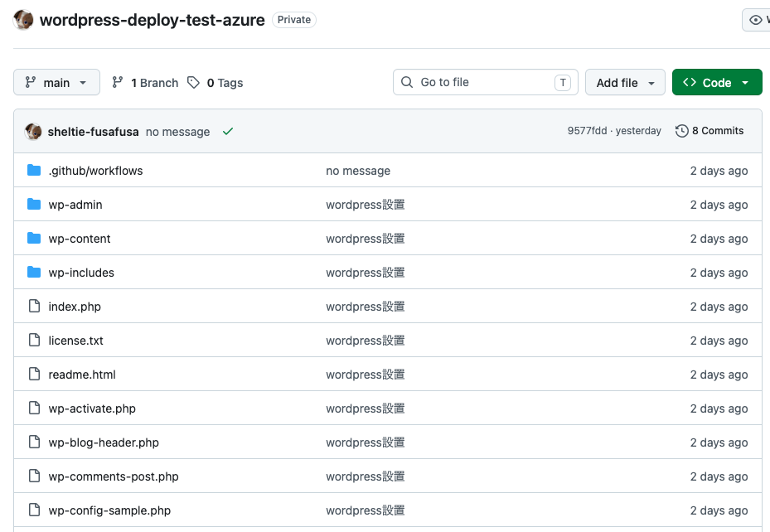Viewport: 770px width, 532px height.
Task: Focus the Go to file search field
Action: (485, 82)
